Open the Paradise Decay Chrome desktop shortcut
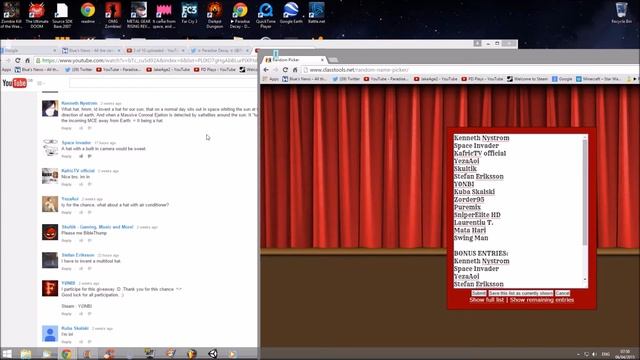 coord(240,15)
